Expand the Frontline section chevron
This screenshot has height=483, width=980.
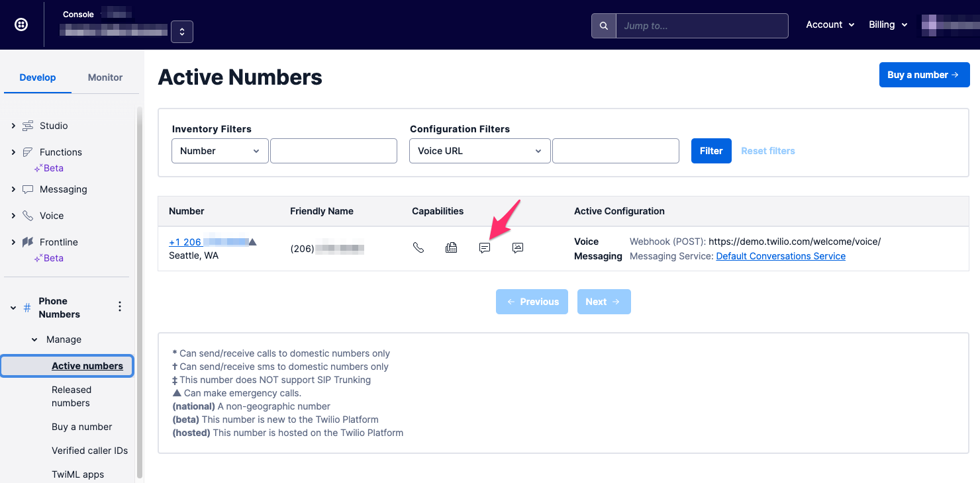point(13,242)
